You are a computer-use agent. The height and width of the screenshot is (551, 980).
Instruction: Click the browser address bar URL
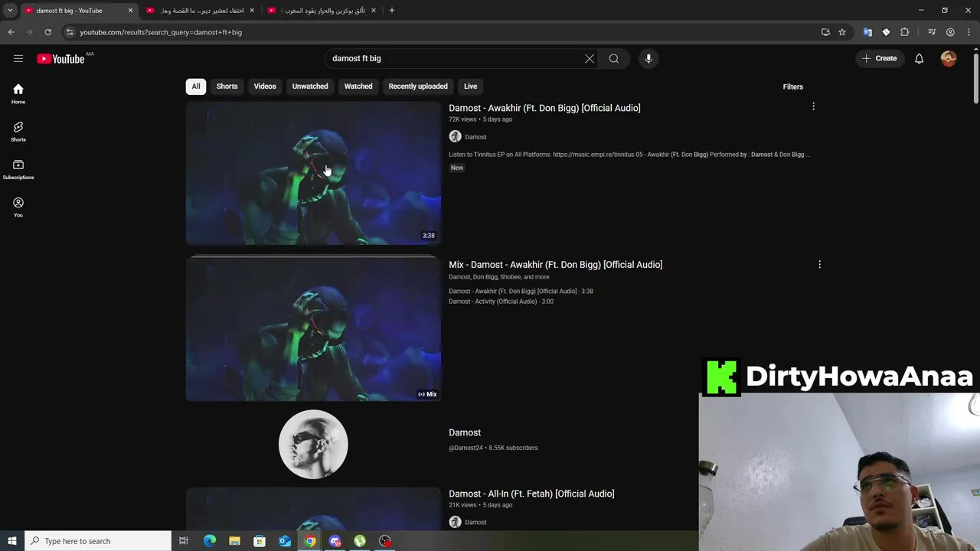coord(161,32)
